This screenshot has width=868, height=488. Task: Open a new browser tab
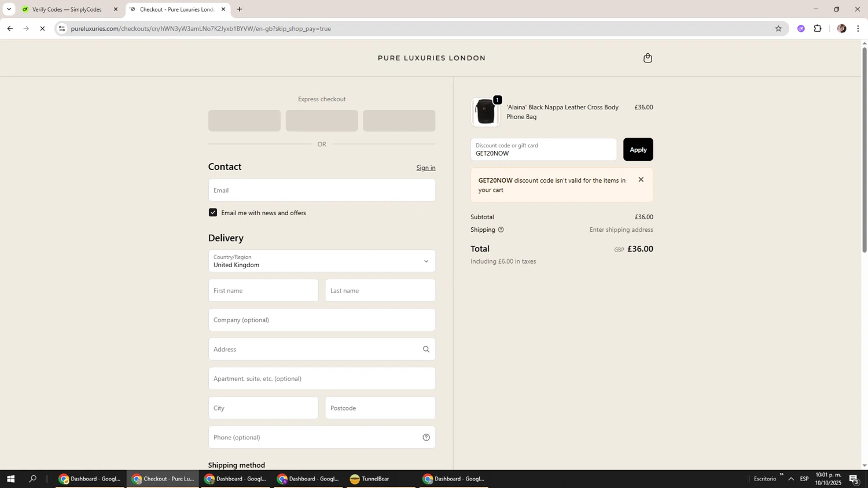(x=240, y=9)
